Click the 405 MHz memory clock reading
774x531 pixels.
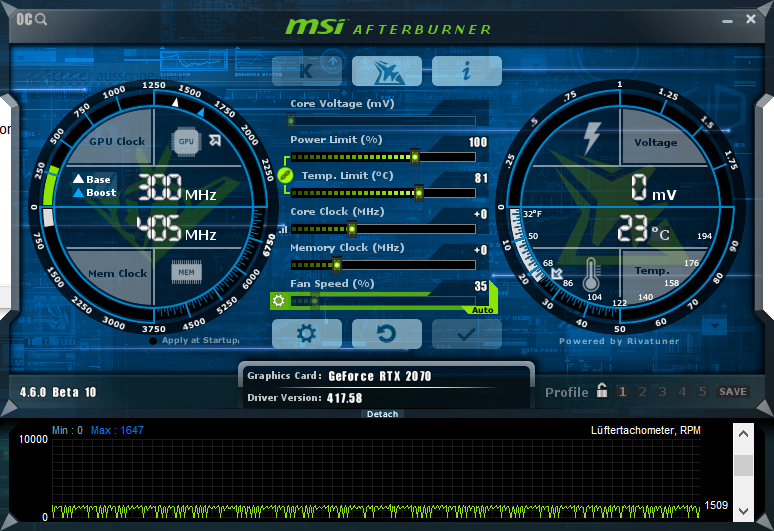pyautogui.click(x=176, y=228)
